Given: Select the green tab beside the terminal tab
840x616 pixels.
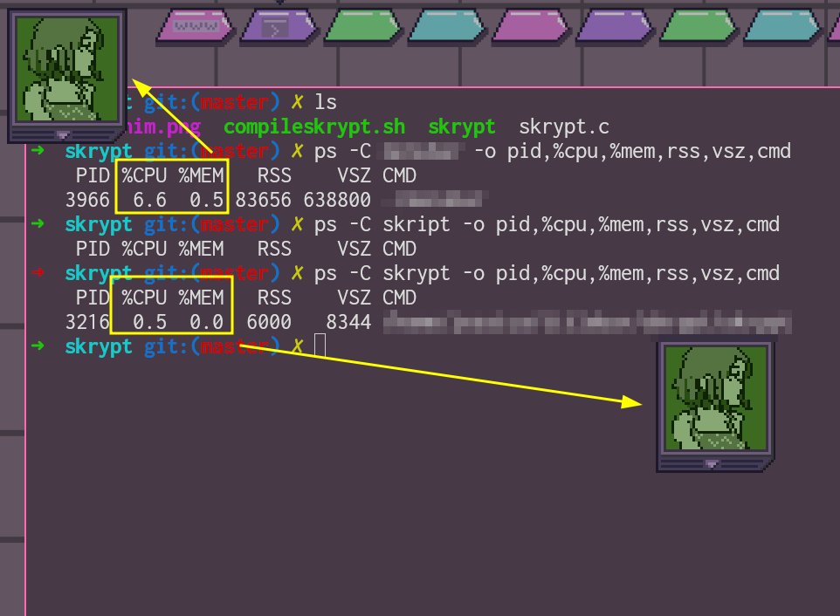Looking at the screenshot, I should (362, 25).
